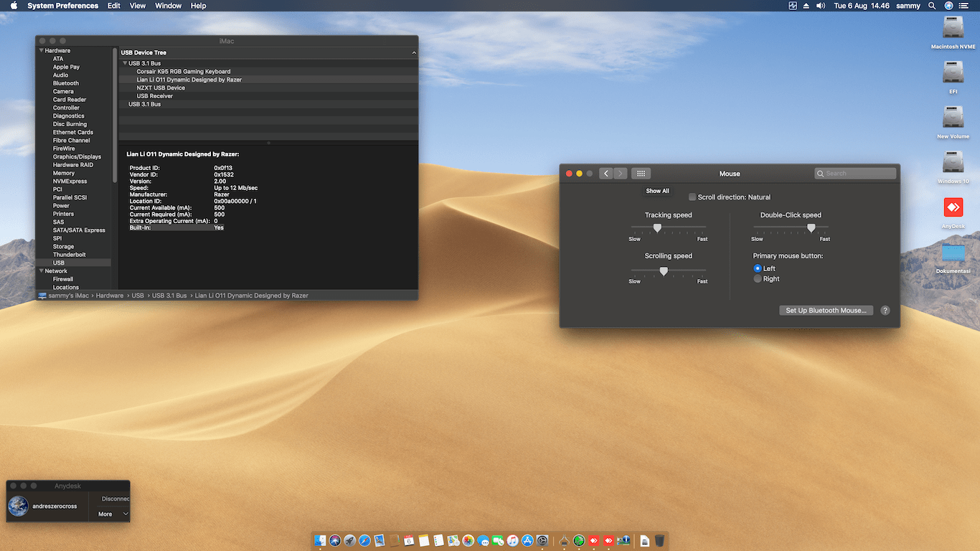Select Right as primary mouse button
This screenshot has height=551, width=980.
758,279
